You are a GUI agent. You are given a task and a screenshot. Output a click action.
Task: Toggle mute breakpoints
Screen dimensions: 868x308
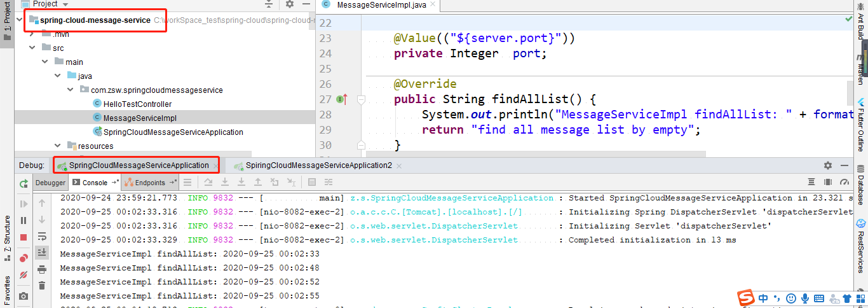coord(24,275)
